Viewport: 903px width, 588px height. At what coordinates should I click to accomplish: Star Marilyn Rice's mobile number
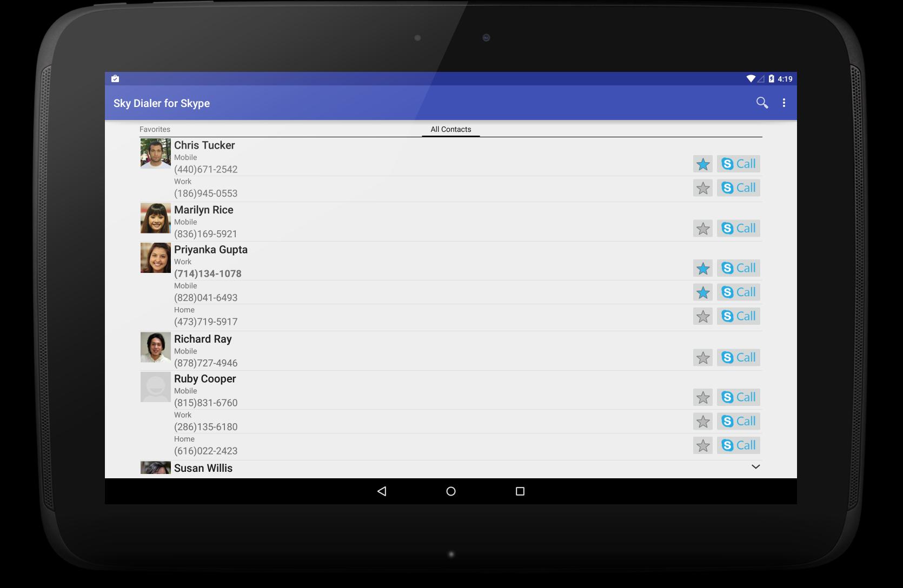[703, 229]
